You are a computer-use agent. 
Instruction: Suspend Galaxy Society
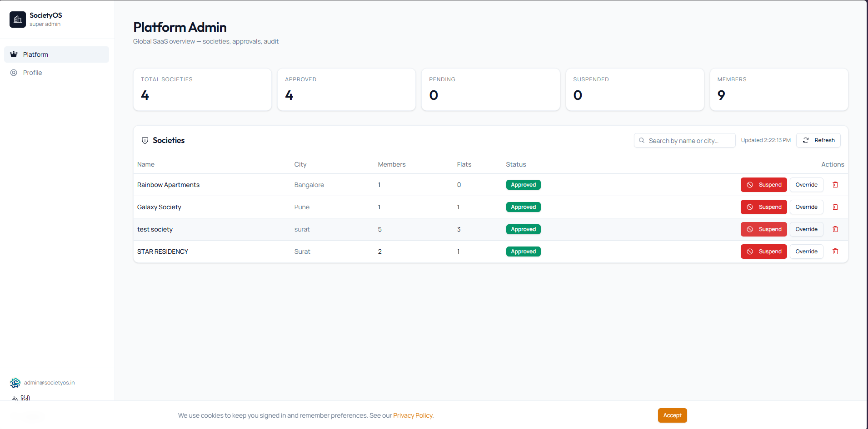coord(763,207)
